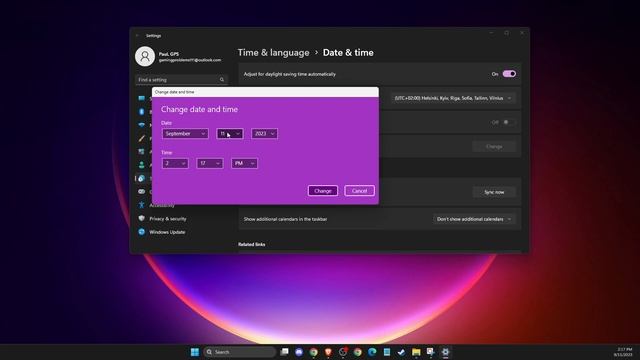Open the UTC+02:00 time zone dropdown
This screenshot has height=360, width=640.
click(453, 98)
